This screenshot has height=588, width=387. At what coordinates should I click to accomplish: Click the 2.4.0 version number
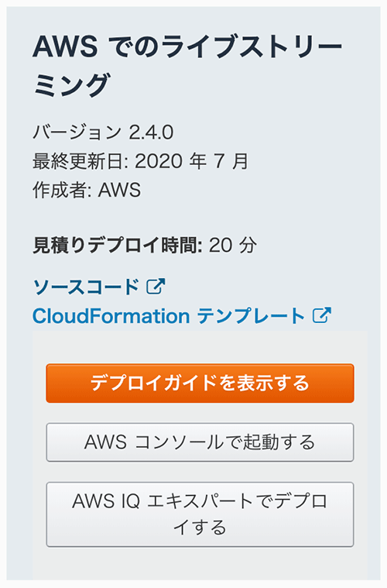(x=151, y=132)
